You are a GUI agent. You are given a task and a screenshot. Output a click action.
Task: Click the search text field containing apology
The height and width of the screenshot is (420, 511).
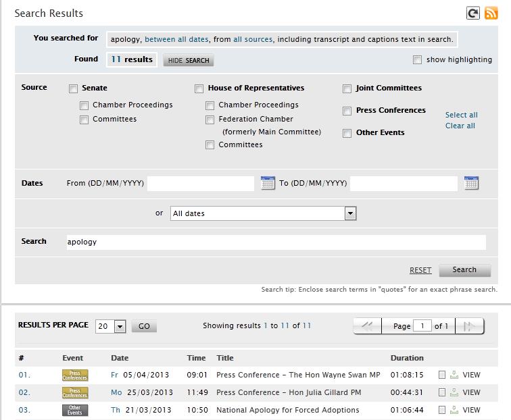point(276,242)
